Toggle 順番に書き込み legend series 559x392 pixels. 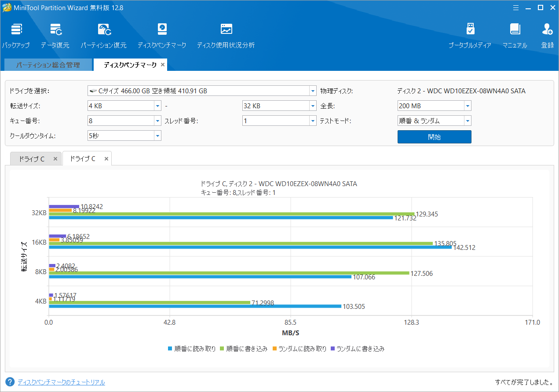[x=244, y=348]
